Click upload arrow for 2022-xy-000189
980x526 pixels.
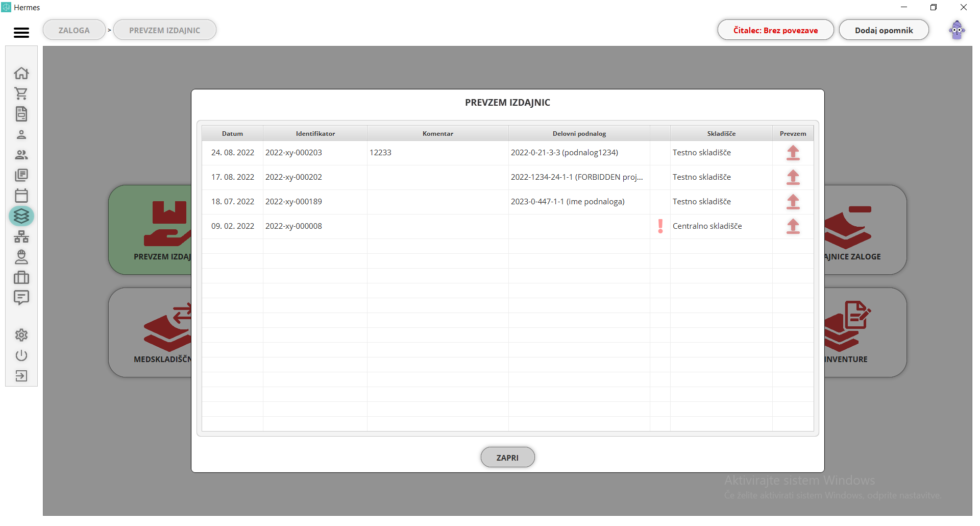pos(793,202)
